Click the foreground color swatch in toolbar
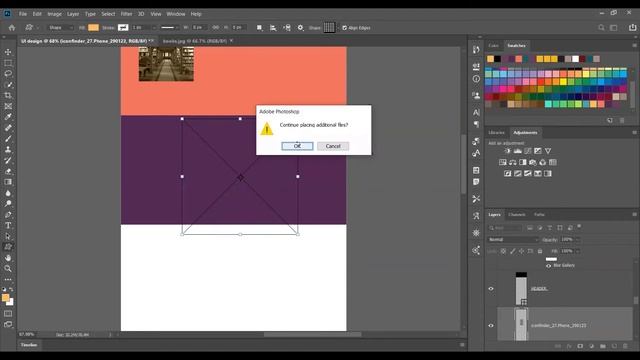 tap(5, 298)
